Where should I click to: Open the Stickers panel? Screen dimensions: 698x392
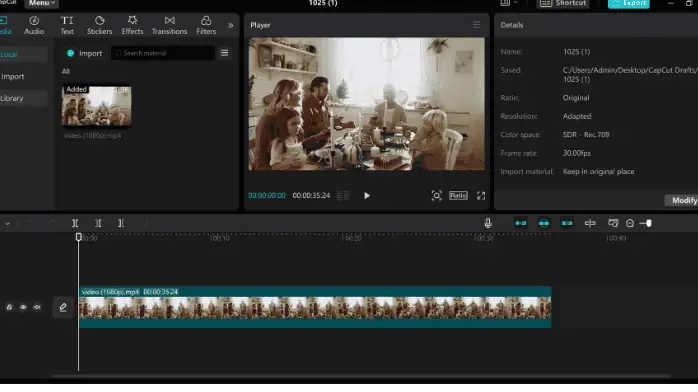click(99, 25)
